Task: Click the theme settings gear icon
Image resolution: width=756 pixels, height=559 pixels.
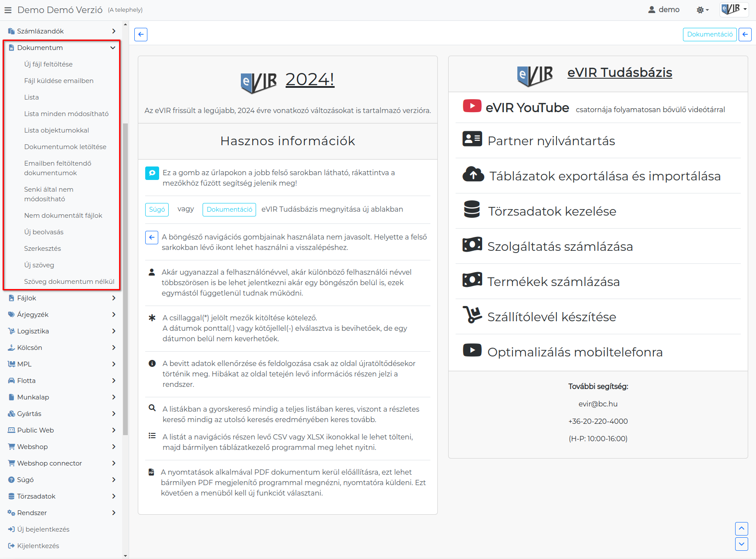Action: [703, 10]
